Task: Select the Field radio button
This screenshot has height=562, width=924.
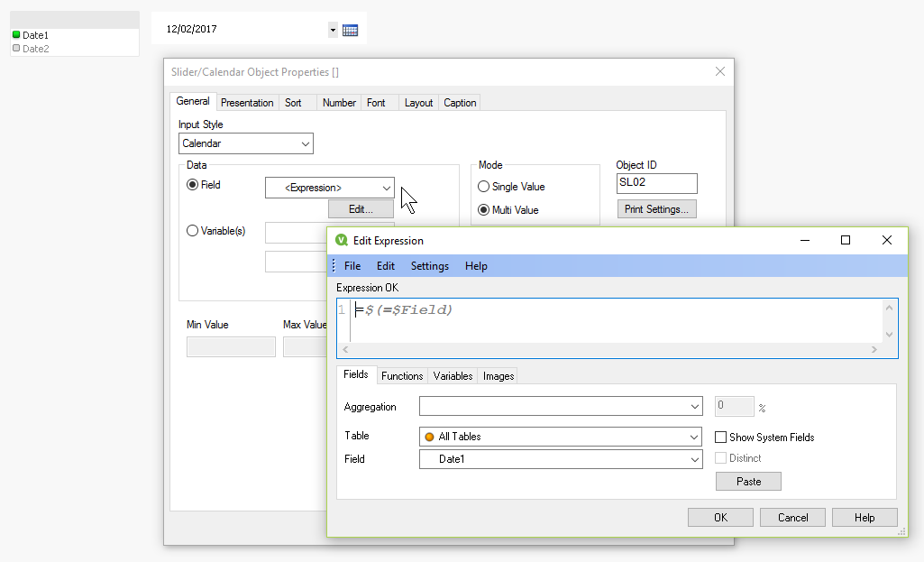Action: [x=192, y=185]
